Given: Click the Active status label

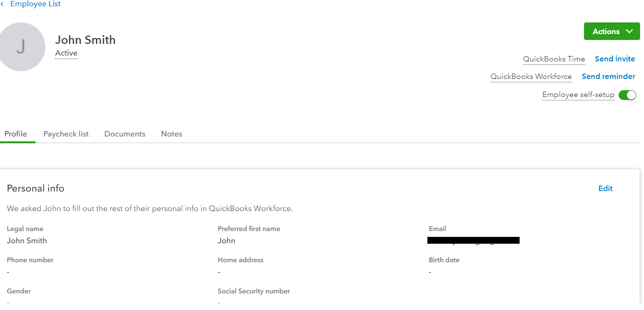Looking at the screenshot, I should point(66,53).
